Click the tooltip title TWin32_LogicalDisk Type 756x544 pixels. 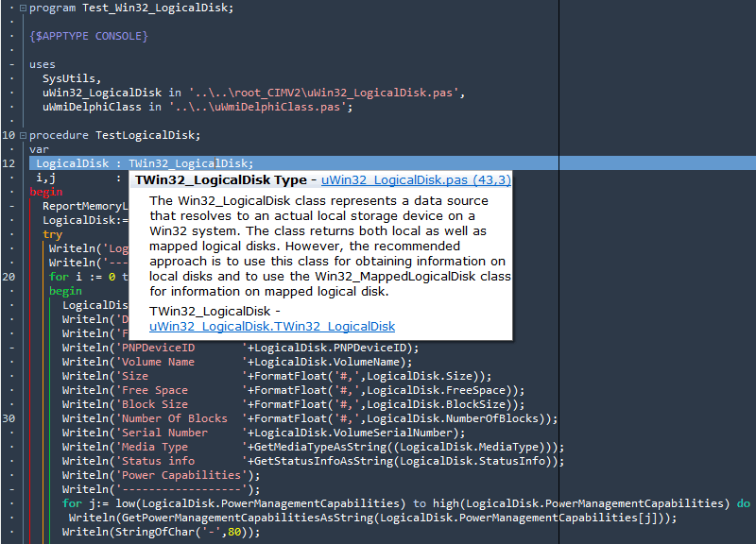pyautogui.click(x=221, y=180)
